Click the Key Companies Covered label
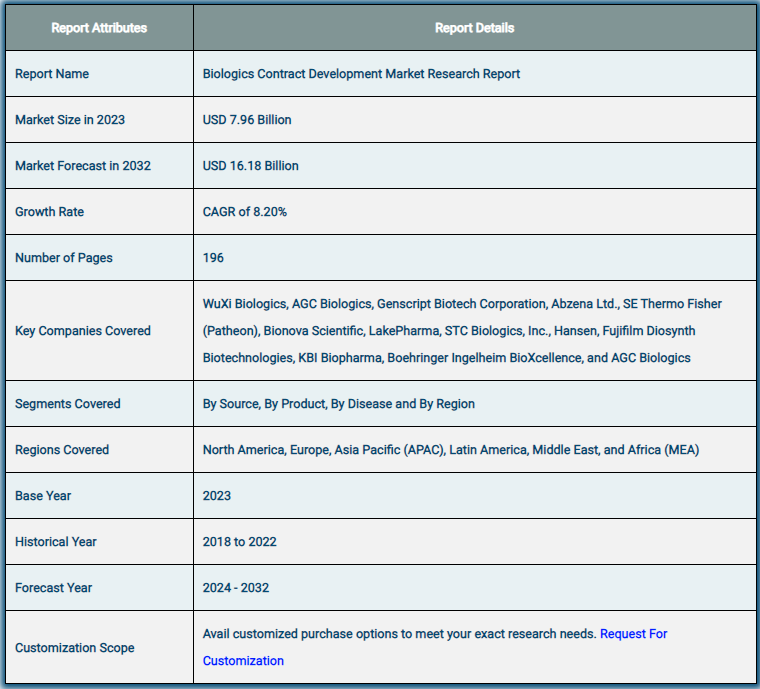Image resolution: width=760 pixels, height=689 pixels. 83,331
